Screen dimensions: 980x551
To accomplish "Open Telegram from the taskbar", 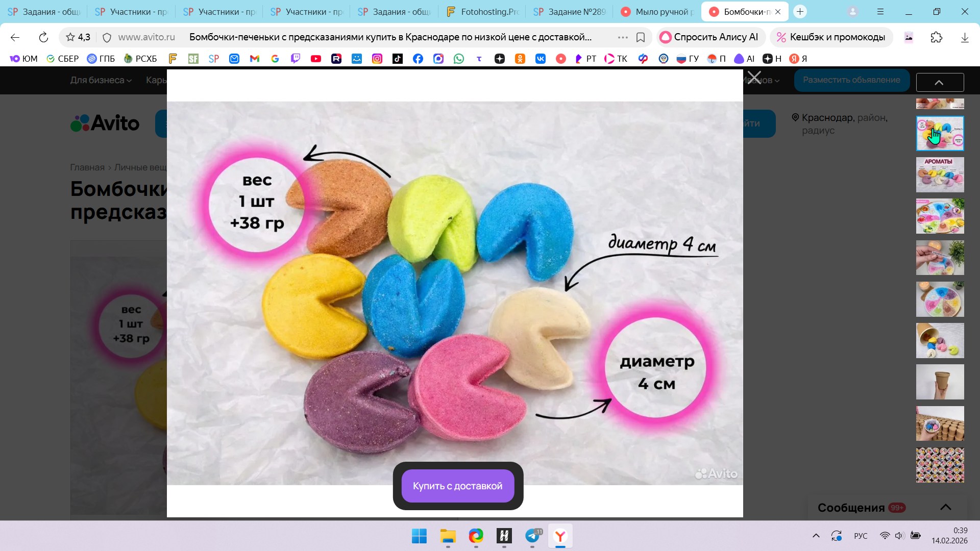I will click(x=532, y=536).
